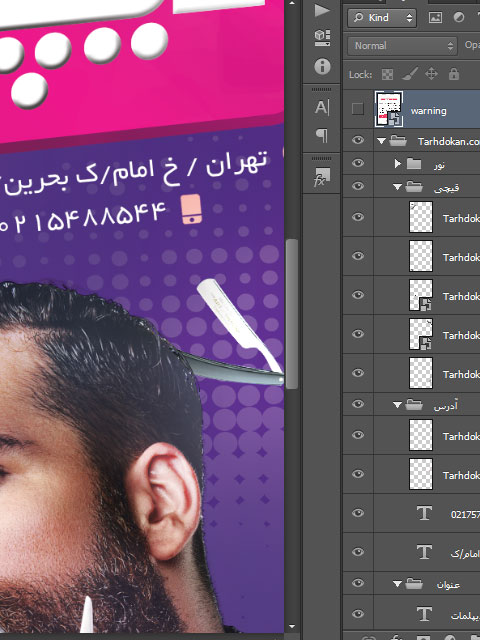Image resolution: width=480 pixels, height=640 pixels.
Task: Click the Tarhdokan.com group folder icon
Action: coord(398,141)
